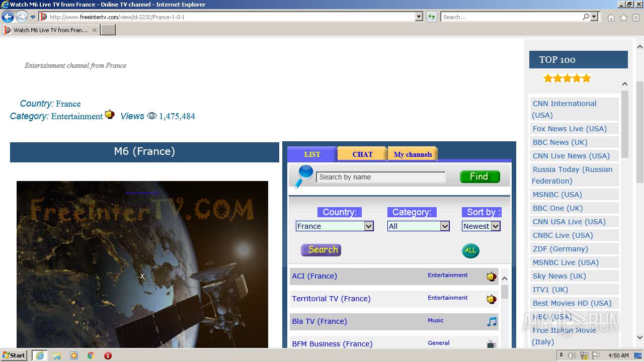This screenshot has height=362, width=644.
Task: Click the five-star rating under TOP 100
Action: 567,78
